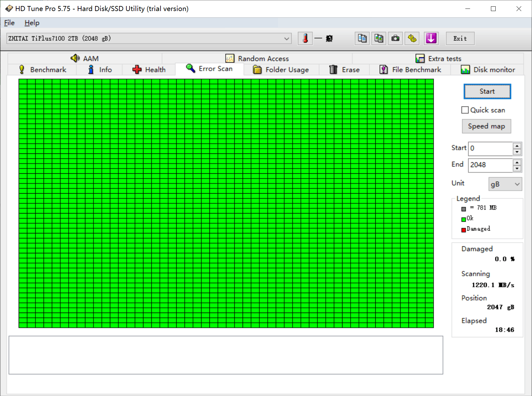This screenshot has width=532, height=396.
Task: Click the 18:46 elapsed time value
Action: tap(505, 330)
